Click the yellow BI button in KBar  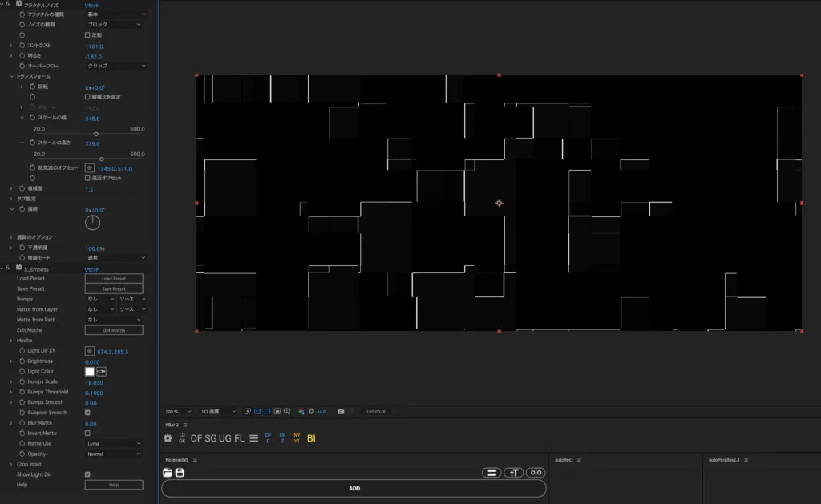pos(311,438)
